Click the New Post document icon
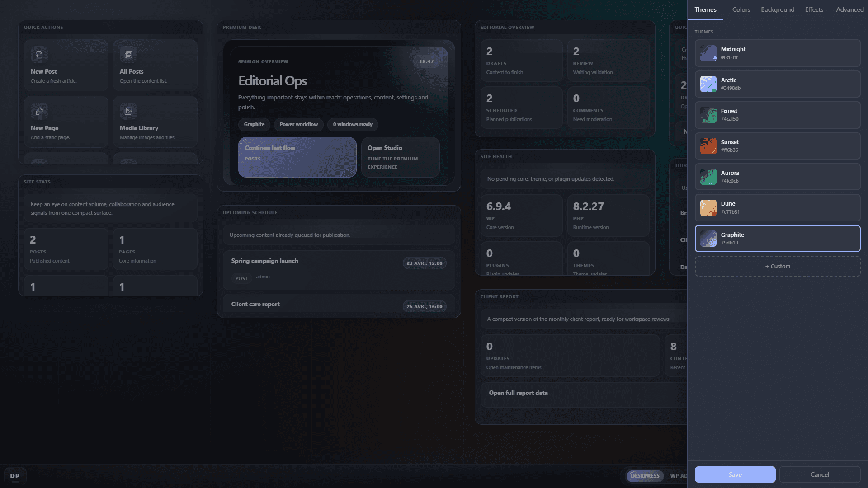This screenshot has height=488, width=868. pyautogui.click(x=39, y=54)
